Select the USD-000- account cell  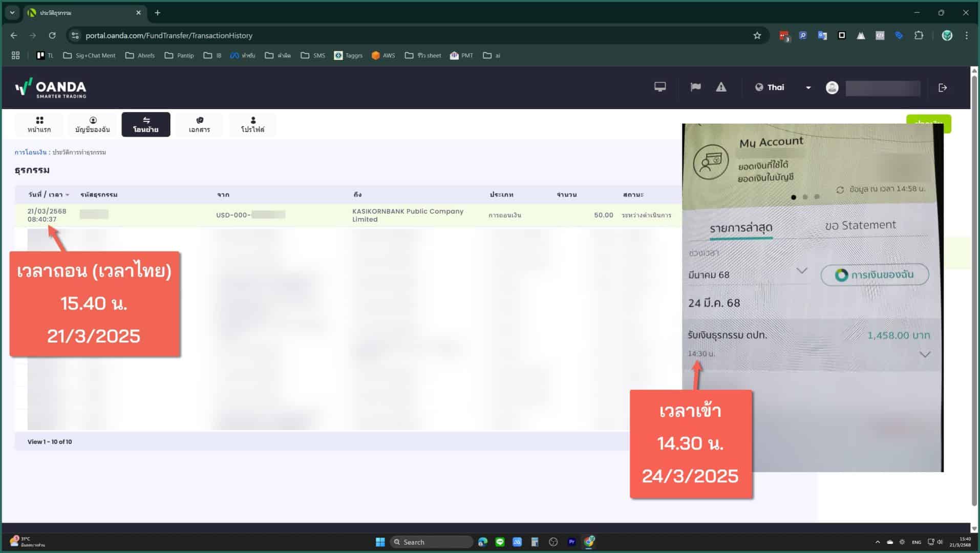pyautogui.click(x=250, y=215)
